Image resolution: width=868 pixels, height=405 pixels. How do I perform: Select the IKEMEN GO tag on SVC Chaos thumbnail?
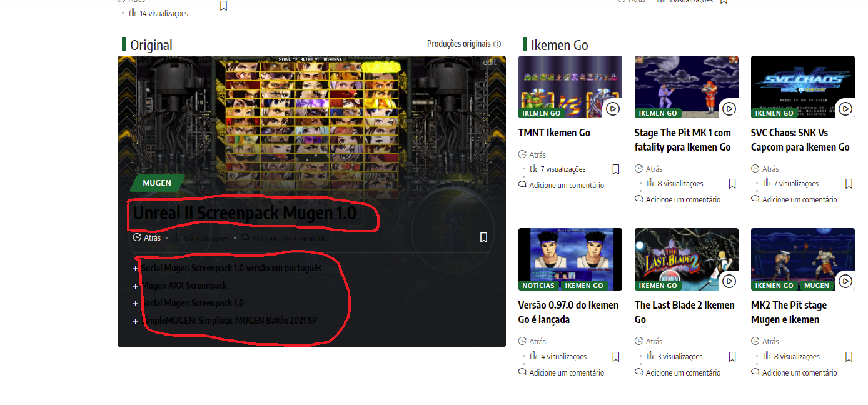774,113
